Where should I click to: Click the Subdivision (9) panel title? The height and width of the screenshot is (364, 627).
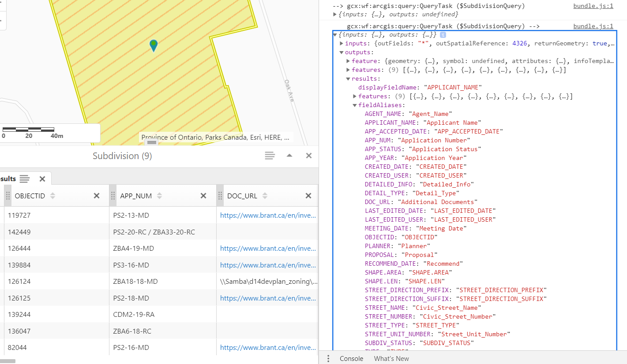click(122, 156)
